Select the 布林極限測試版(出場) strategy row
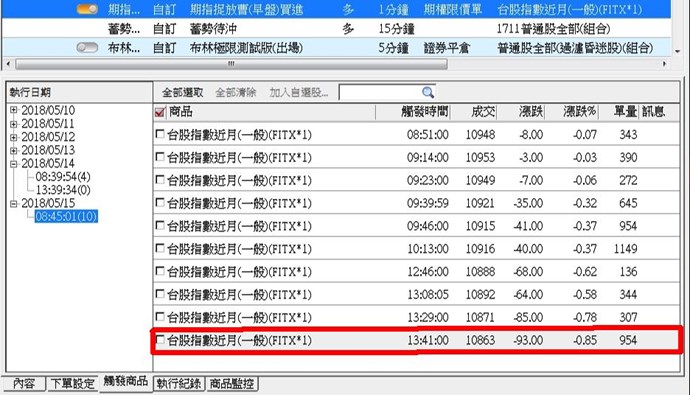690x395 pixels. (336, 48)
